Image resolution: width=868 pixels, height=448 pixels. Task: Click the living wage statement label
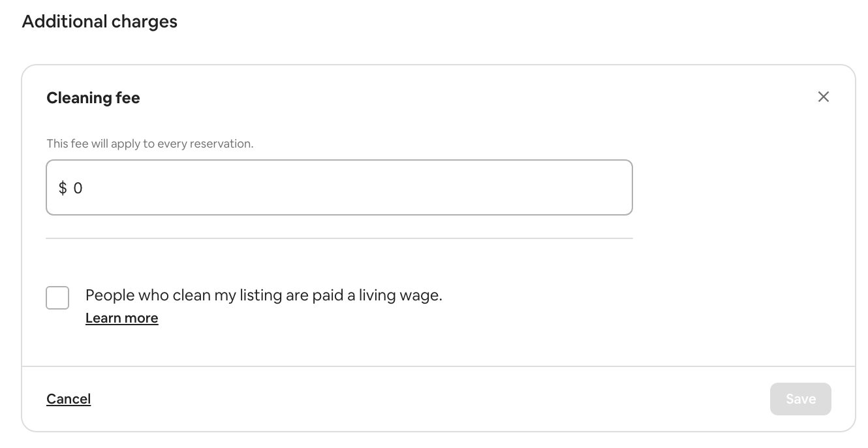pos(264,295)
